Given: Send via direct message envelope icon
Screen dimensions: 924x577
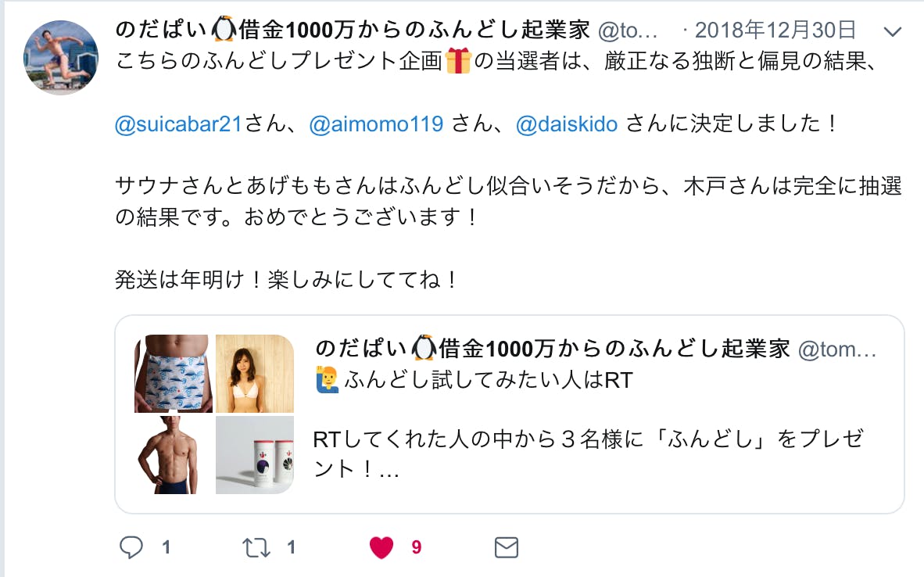Looking at the screenshot, I should pyautogui.click(x=507, y=547).
